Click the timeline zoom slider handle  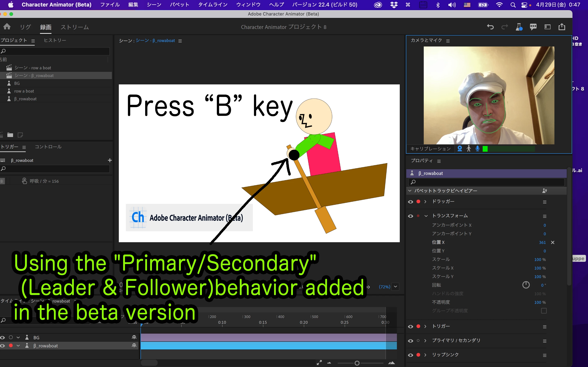[x=357, y=363]
